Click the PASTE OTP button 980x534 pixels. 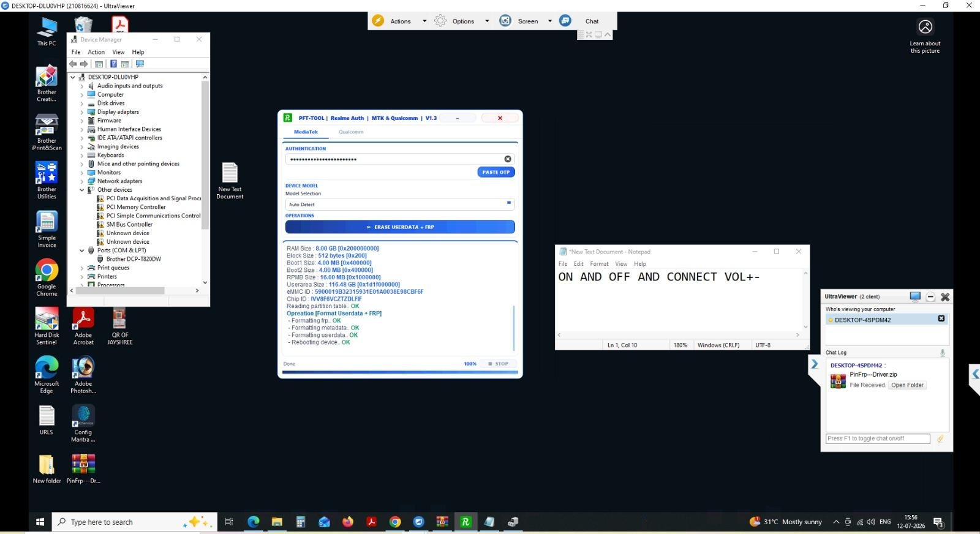point(496,172)
